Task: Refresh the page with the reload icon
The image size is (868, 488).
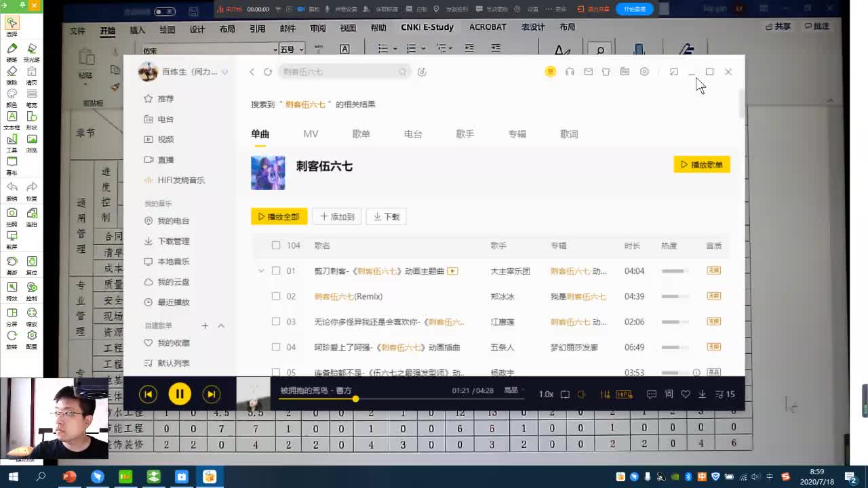Action: (268, 72)
